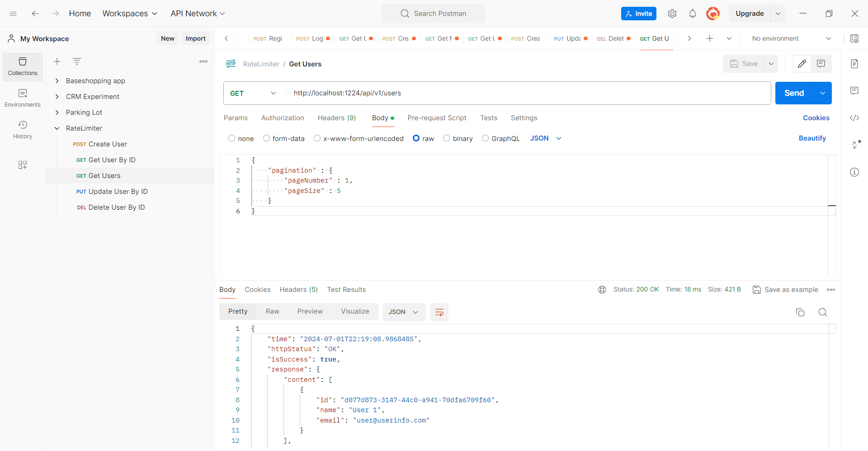Open Collections in the sidebar
The image size is (868, 451).
[23, 67]
